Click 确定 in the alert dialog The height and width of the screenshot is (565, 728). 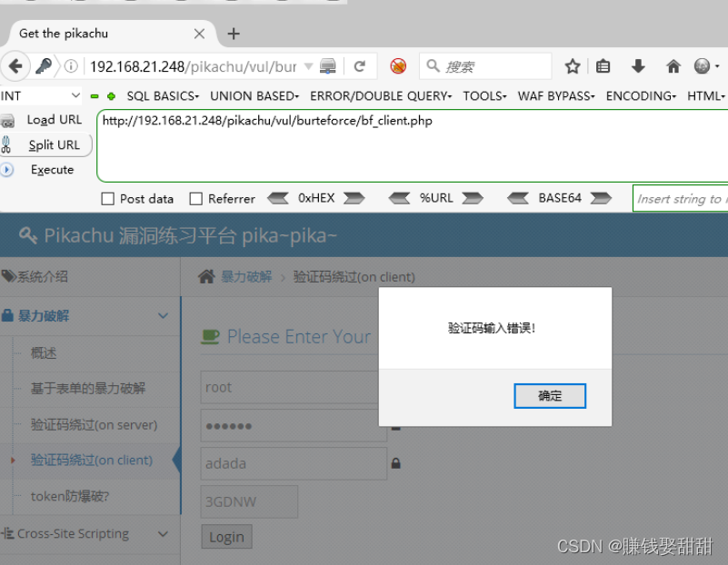pyautogui.click(x=550, y=396)
